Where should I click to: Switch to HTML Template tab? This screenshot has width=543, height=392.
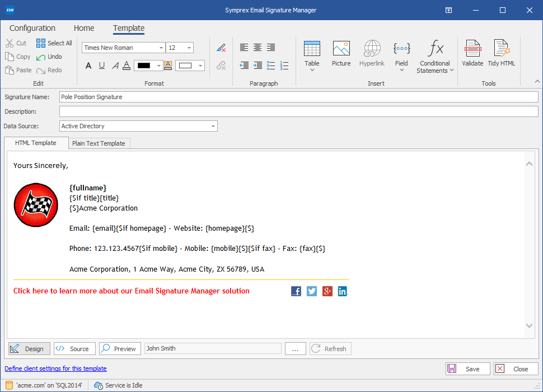36,143
